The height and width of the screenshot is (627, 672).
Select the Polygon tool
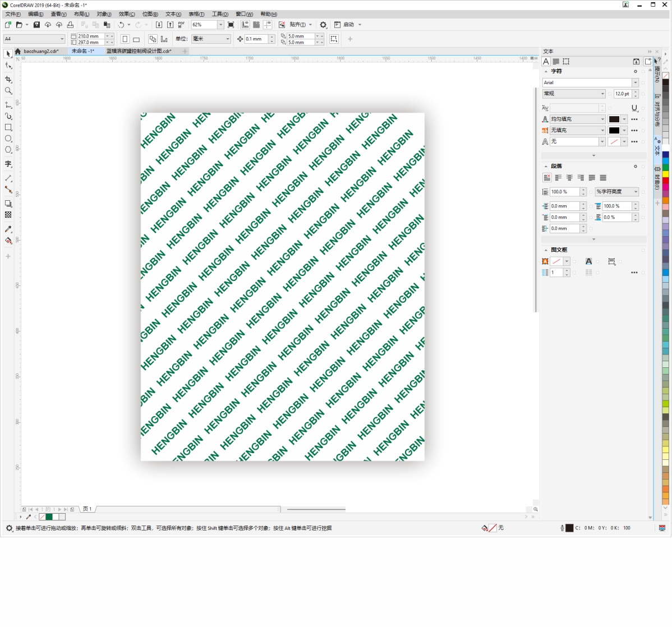point(8,150)
